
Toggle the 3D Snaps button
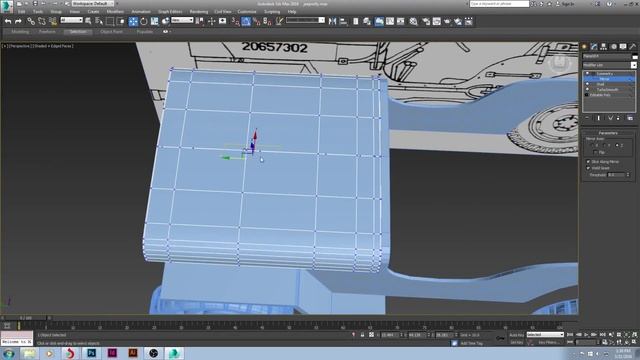coord(236,21)
